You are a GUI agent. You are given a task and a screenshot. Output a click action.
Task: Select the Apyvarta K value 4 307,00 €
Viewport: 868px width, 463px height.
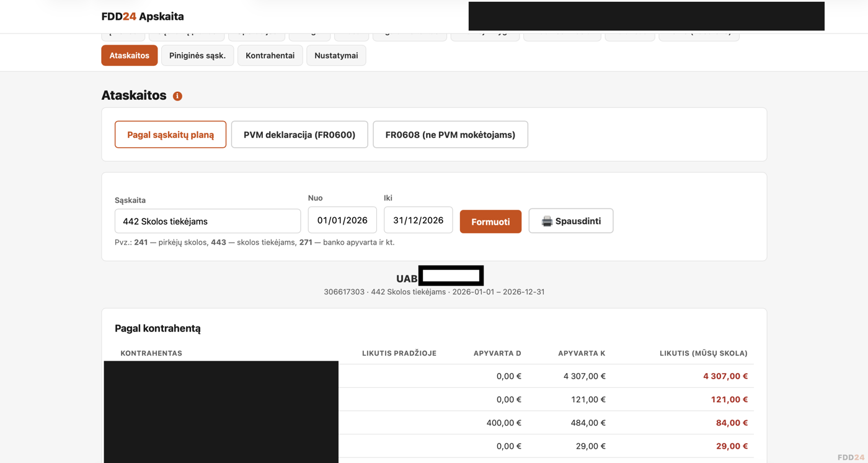(x=585, y=376)
